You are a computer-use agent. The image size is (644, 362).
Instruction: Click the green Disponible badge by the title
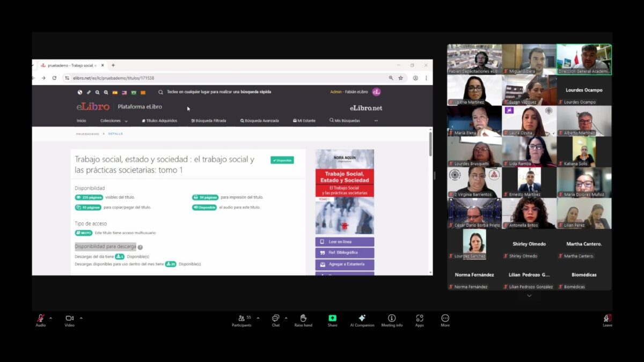tap(282, 160)
